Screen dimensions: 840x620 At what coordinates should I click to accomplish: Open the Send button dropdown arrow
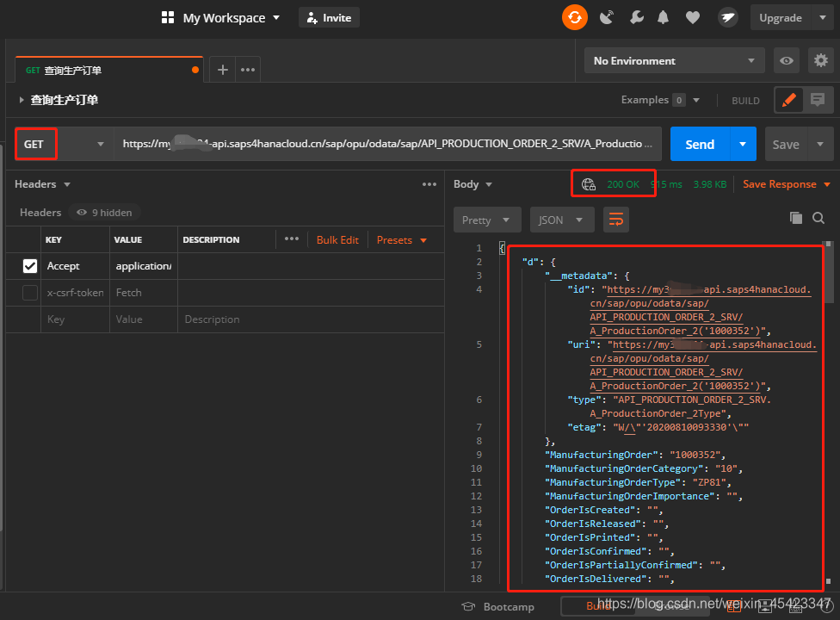(743, 144)
